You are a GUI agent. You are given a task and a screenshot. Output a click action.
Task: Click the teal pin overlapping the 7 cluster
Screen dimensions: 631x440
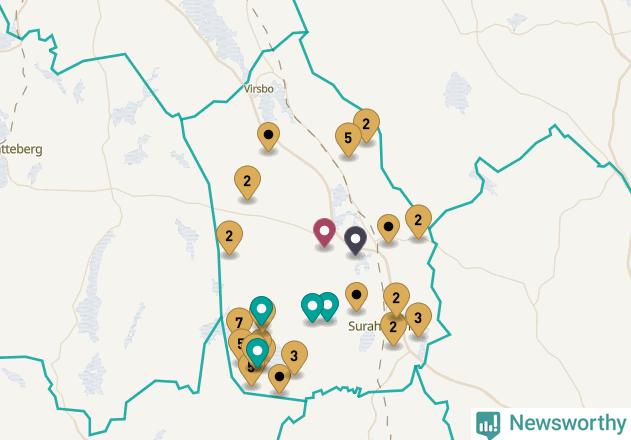tap(262, 310)
